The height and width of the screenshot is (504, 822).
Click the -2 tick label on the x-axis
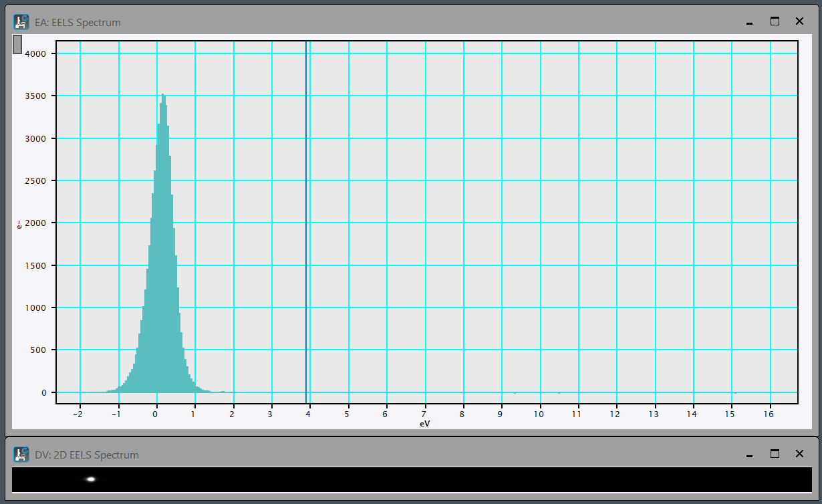pos(78,414)
